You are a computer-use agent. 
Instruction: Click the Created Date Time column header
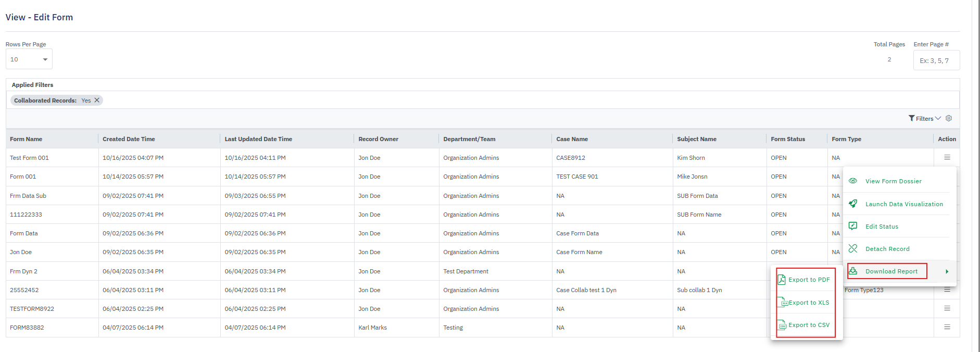[129, 139]
